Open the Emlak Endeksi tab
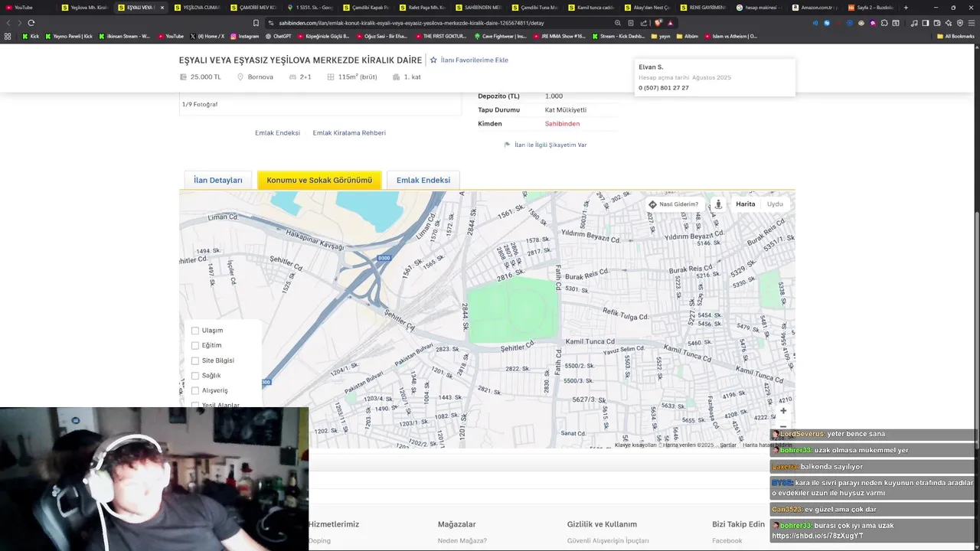Viewport: 980px width, 551px height. (x=423, y=180)
